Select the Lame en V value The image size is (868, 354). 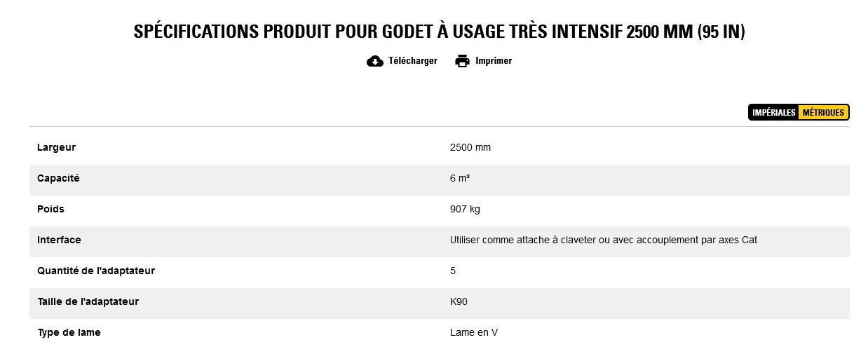click(474, 333)
